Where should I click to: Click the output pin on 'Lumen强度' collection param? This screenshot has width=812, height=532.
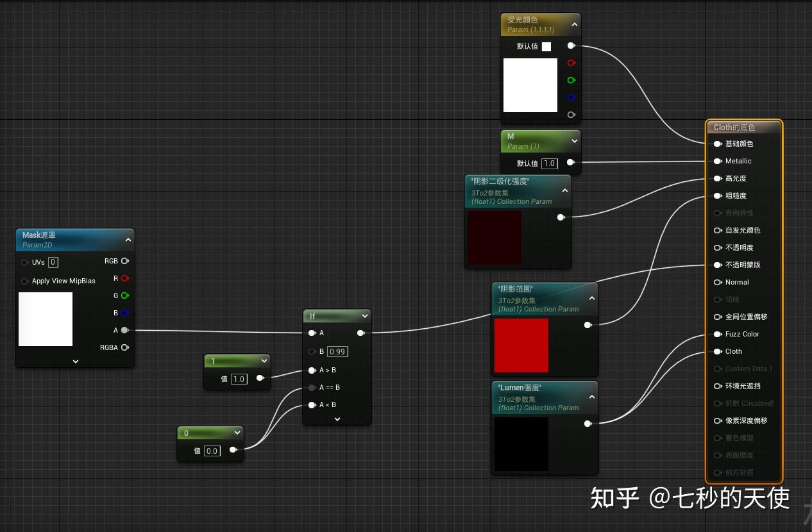click(x=588, y=424)
